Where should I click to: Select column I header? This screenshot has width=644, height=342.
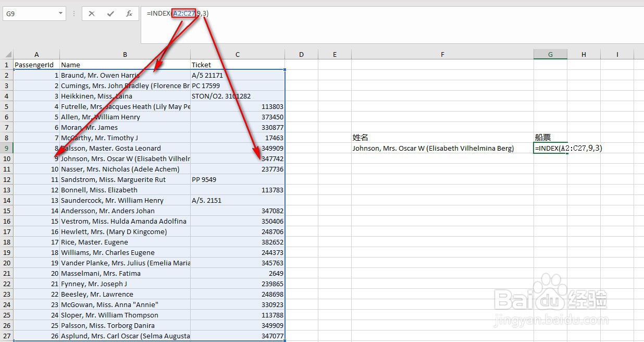[617, 54]
